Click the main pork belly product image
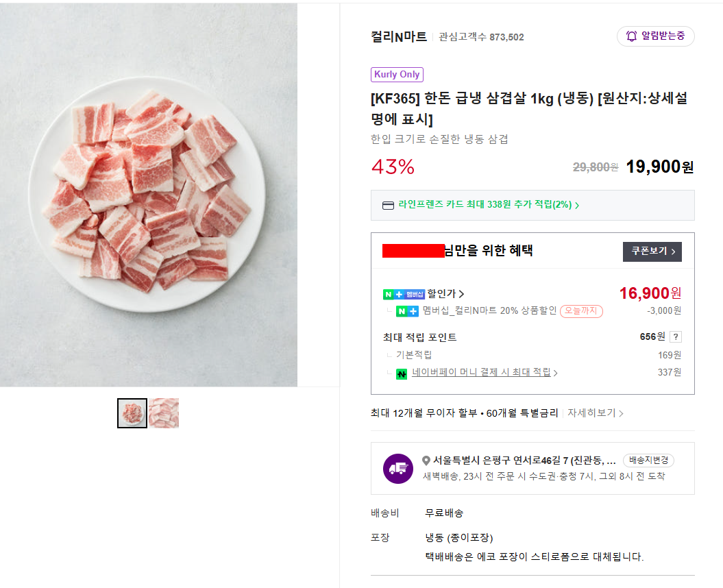 coord(148,195)
